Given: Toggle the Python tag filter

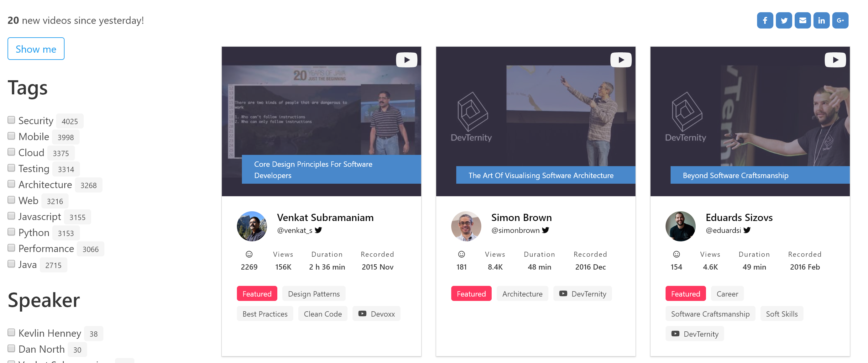Looking at the screenshot, I should pyautogui.click(x=11, y=232).
